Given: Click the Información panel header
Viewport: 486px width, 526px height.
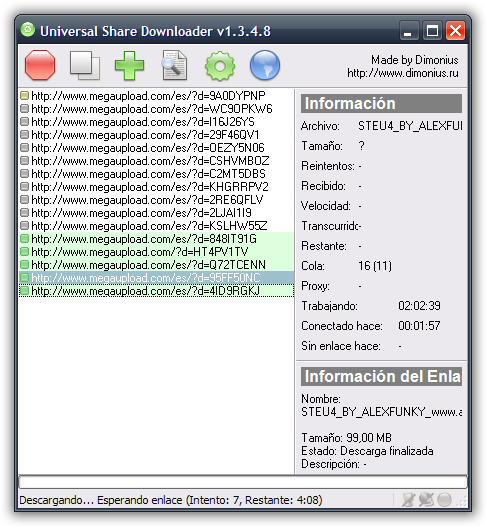Looking at the screenshot, I should point(381,103).
